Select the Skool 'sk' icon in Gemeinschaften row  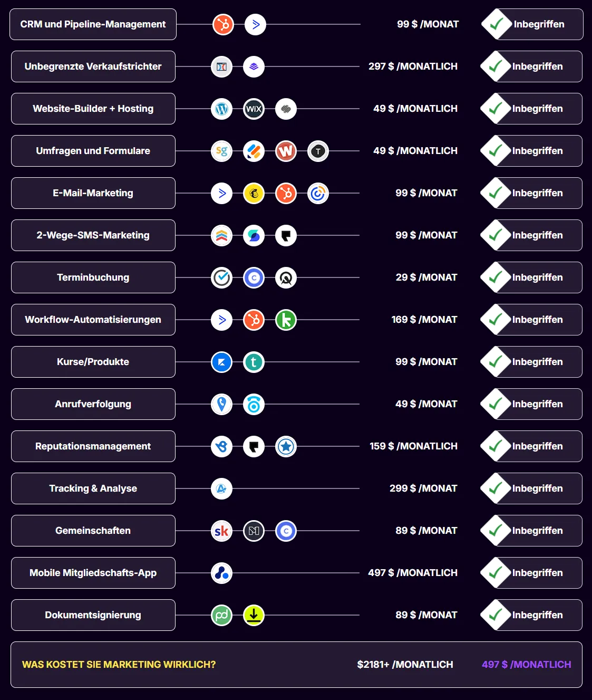pos(222,531)
